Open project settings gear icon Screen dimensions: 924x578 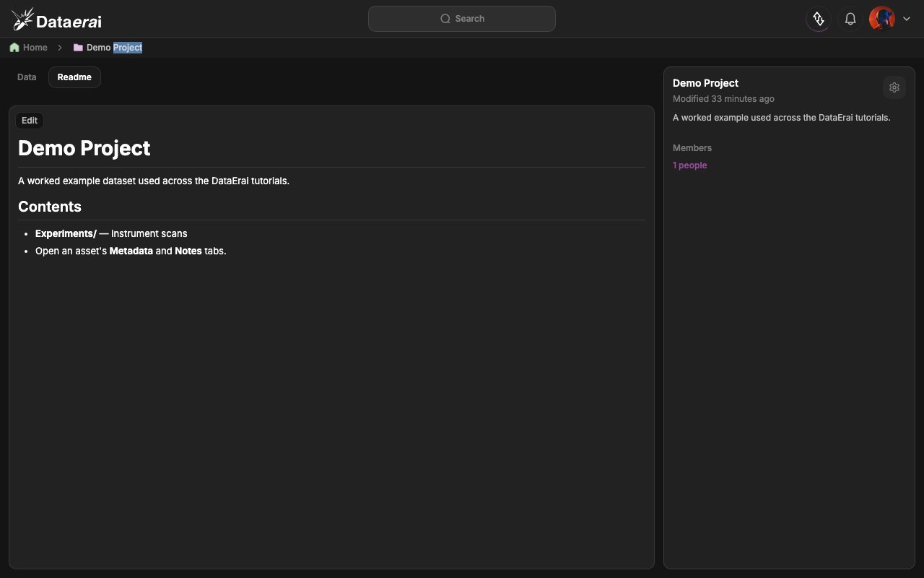tap(894, 87)
